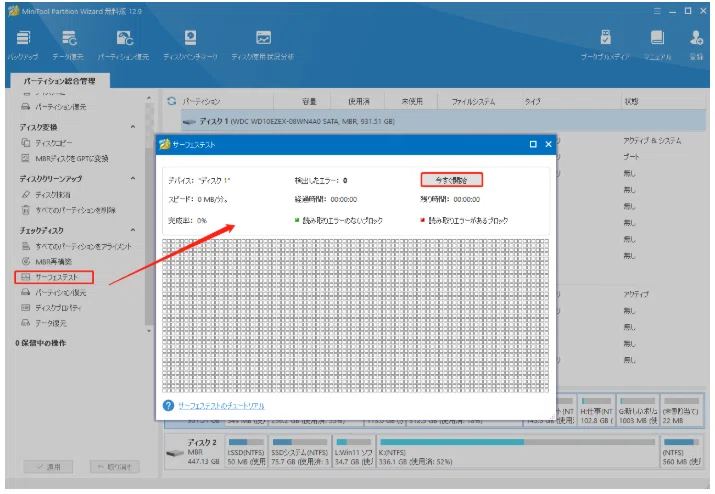Open the hamburger menu in the title bar

(x=657, y=11)
